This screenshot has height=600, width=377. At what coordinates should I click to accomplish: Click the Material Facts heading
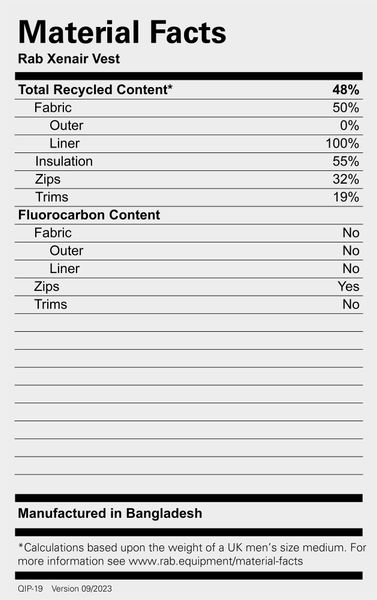tap(122, 32)
